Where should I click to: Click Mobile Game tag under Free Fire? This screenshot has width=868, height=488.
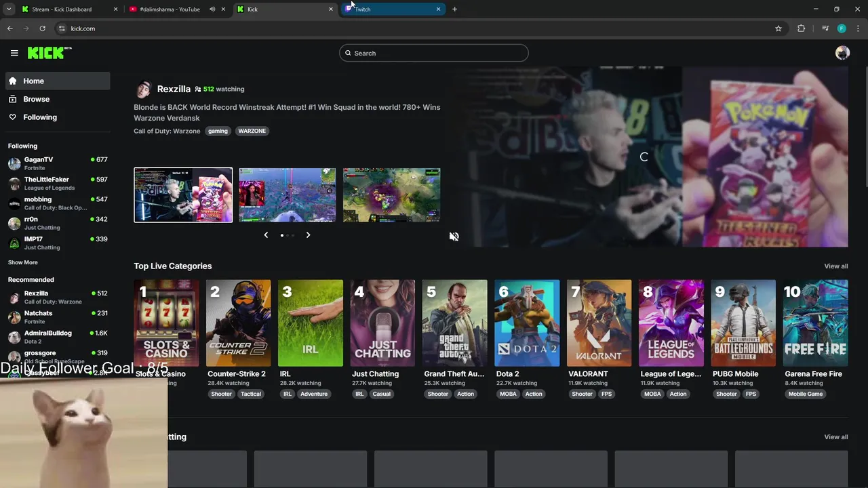(x=806, y=394)
